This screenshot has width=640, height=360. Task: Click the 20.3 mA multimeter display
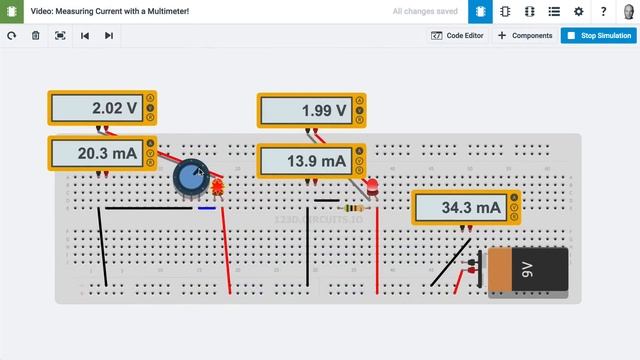pyautogui.click(x=98, y=153)
